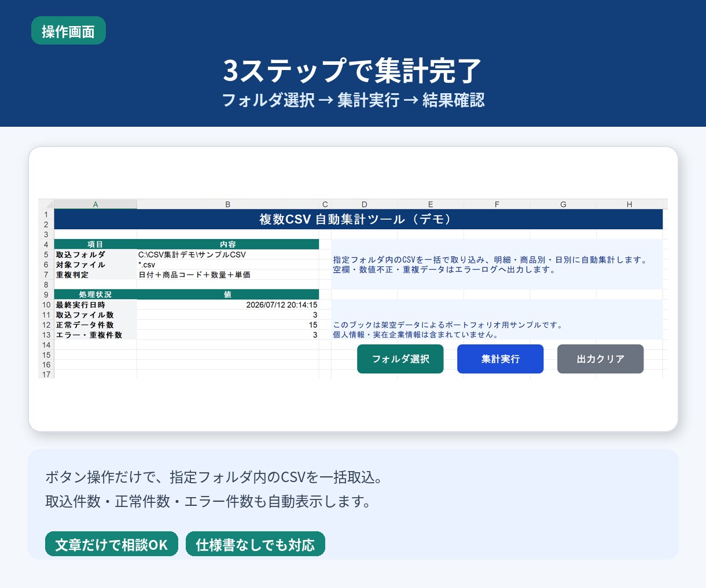This screenshot has width=706, height=588.
Task: Click the 最終実行日時 label cell
Action: click(95, 305)
